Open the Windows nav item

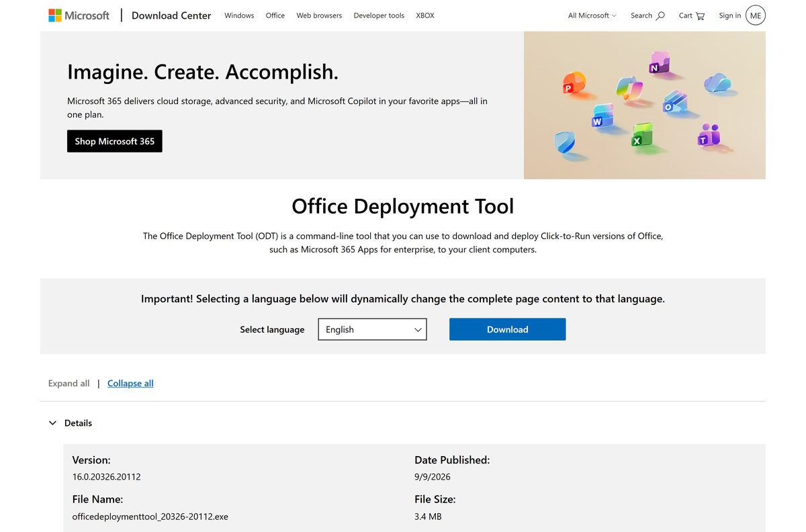[239, 15]
